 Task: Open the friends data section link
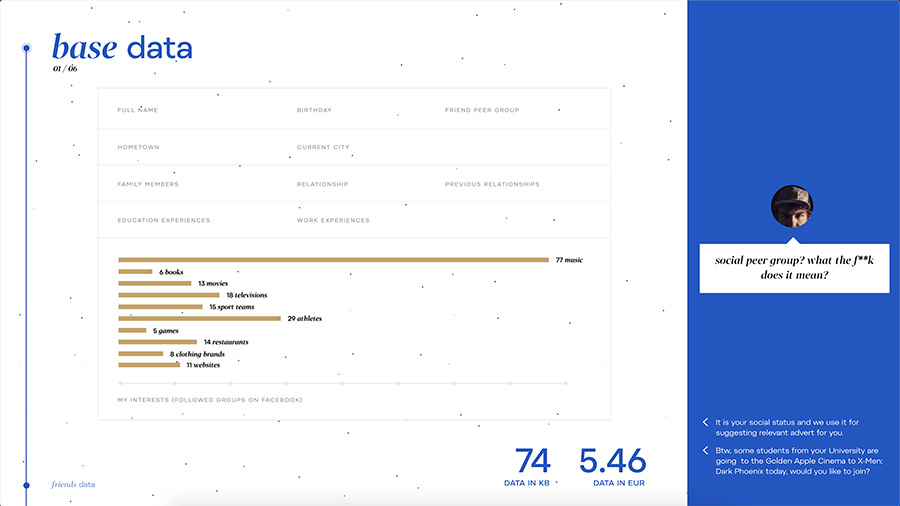pos(73,485)
